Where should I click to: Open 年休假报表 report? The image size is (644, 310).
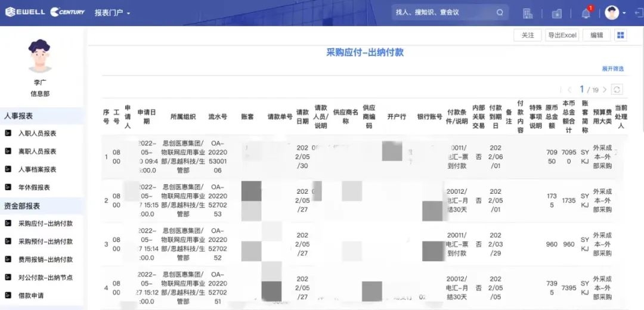click(x=34, y=188)
